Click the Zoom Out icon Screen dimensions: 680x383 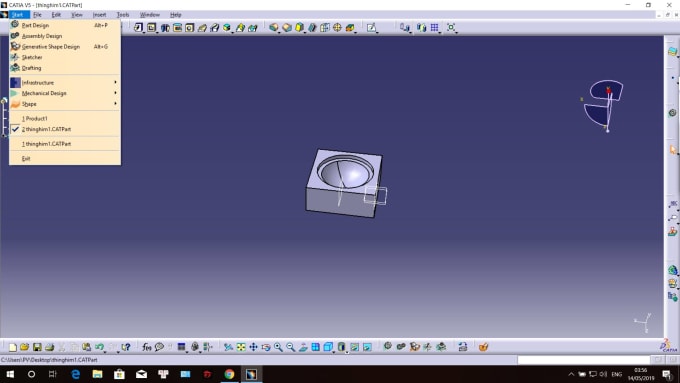pos(291,347)
